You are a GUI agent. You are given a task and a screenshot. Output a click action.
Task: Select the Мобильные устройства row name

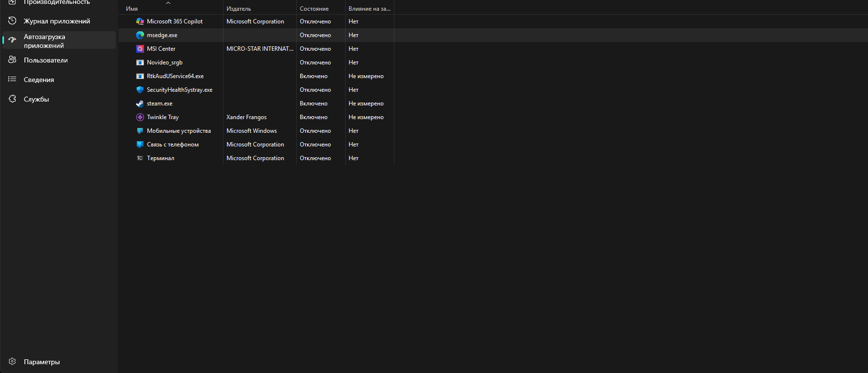(x=179, y=131)
